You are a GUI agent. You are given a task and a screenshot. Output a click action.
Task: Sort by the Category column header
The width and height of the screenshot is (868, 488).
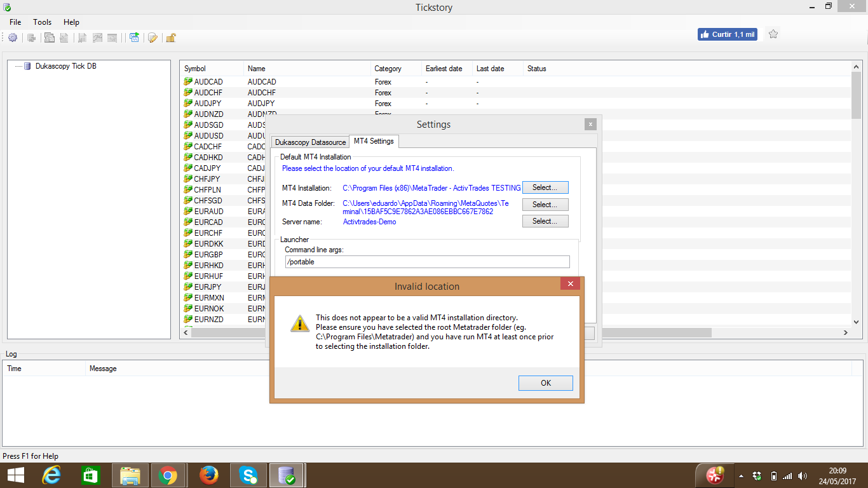pos(397,69)
